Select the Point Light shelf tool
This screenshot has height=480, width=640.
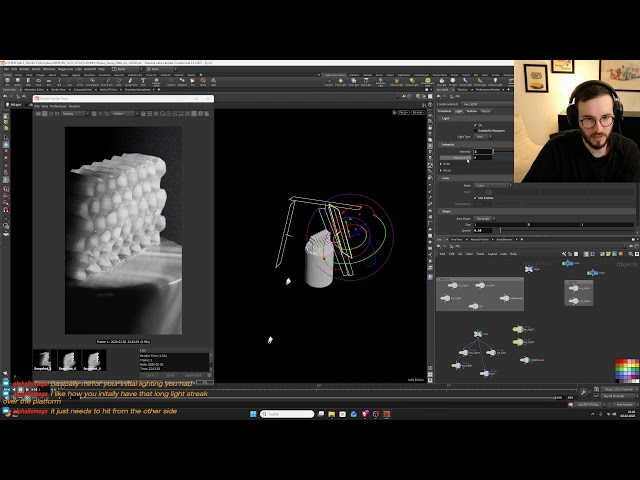(x=340, y=82)
